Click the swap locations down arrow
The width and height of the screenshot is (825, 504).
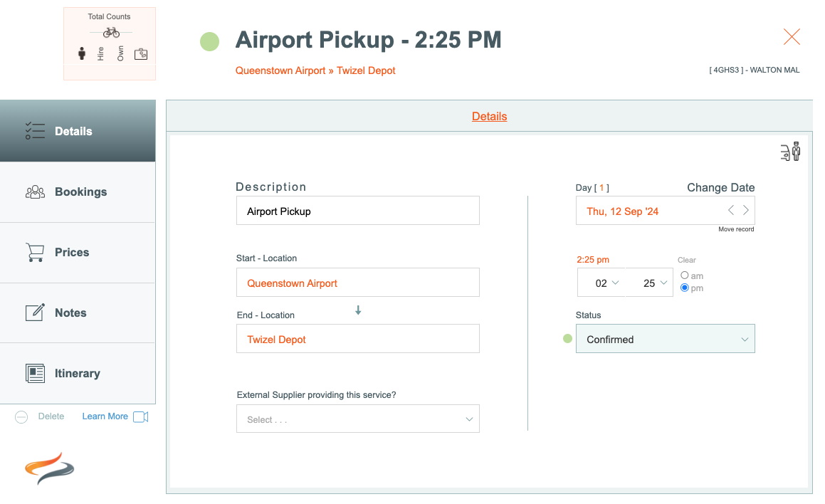[358, 310]
